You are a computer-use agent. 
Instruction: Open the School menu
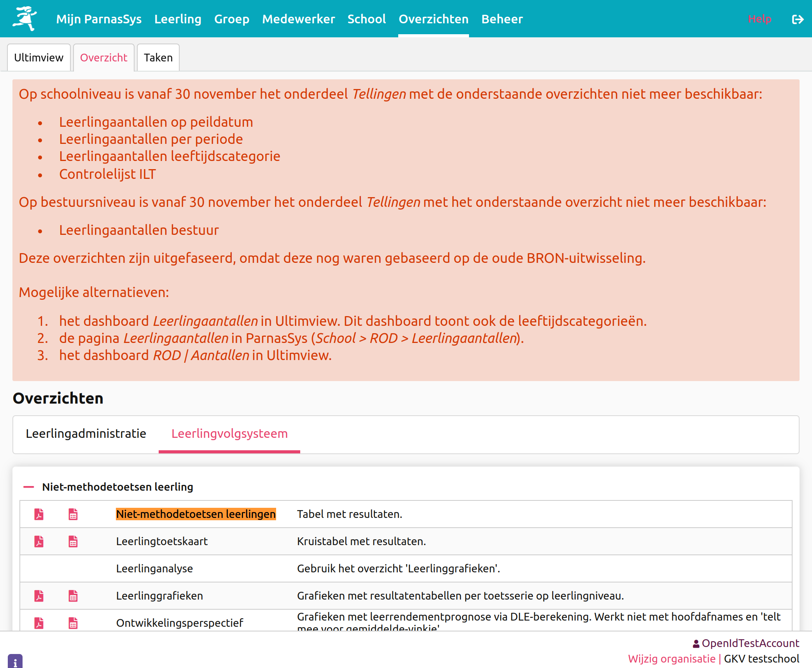[366, 19]
